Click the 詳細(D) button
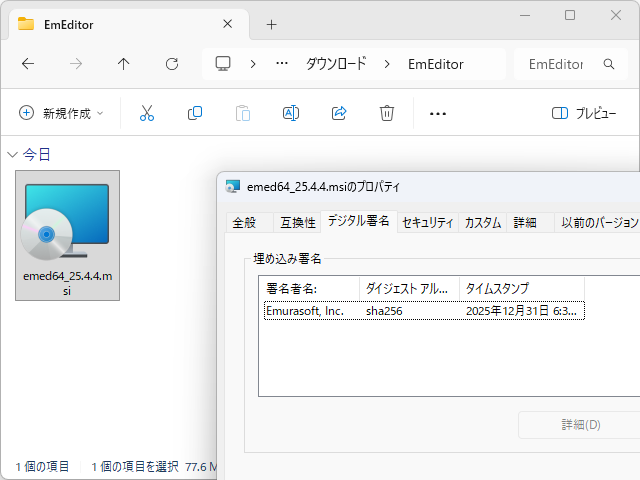640x480 pixels. pos(580,425)
